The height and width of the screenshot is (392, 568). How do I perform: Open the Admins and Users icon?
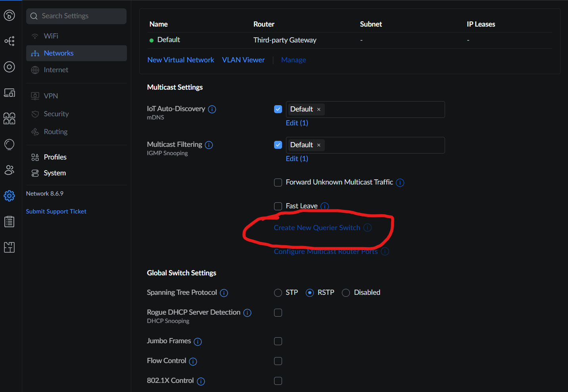pos(10,170)
